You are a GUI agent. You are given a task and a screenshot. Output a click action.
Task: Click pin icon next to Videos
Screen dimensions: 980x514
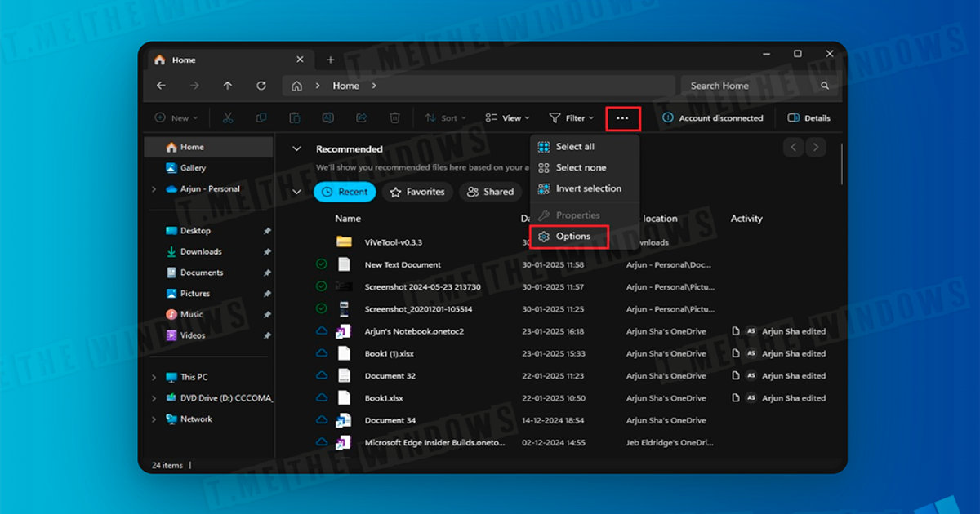267,335
